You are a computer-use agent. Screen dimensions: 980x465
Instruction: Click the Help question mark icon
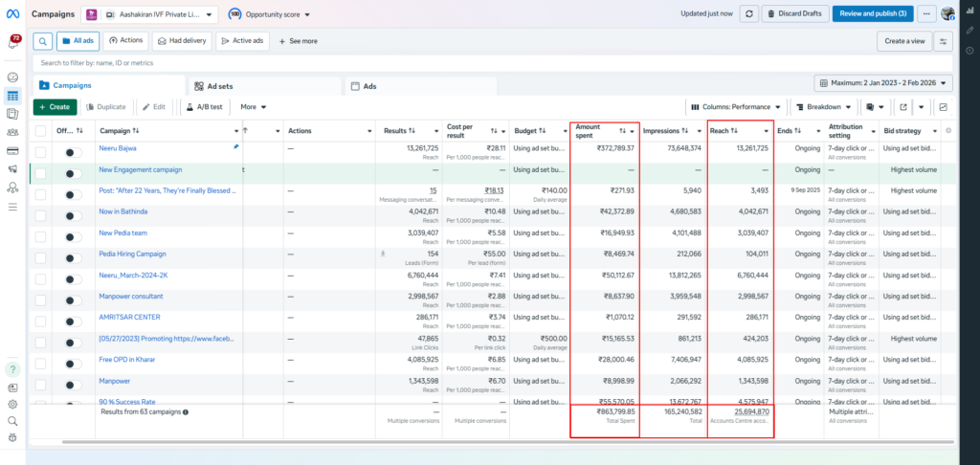tap(12, 369)
